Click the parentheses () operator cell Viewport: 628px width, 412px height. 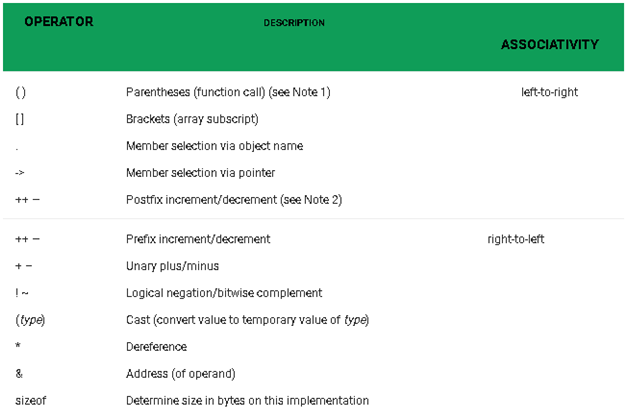click(21, 92)
